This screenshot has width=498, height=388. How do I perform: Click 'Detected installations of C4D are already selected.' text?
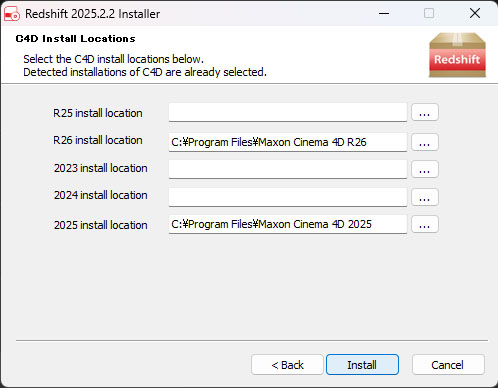[145, 72]
